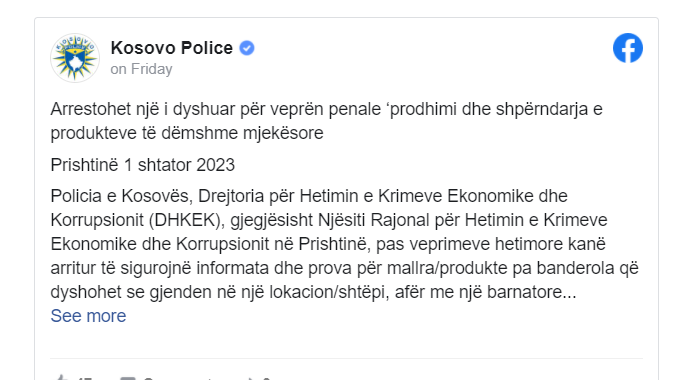Click paragraph starting 'Policia e Kosovës'
697x380 pixels.
click(344, 244)
